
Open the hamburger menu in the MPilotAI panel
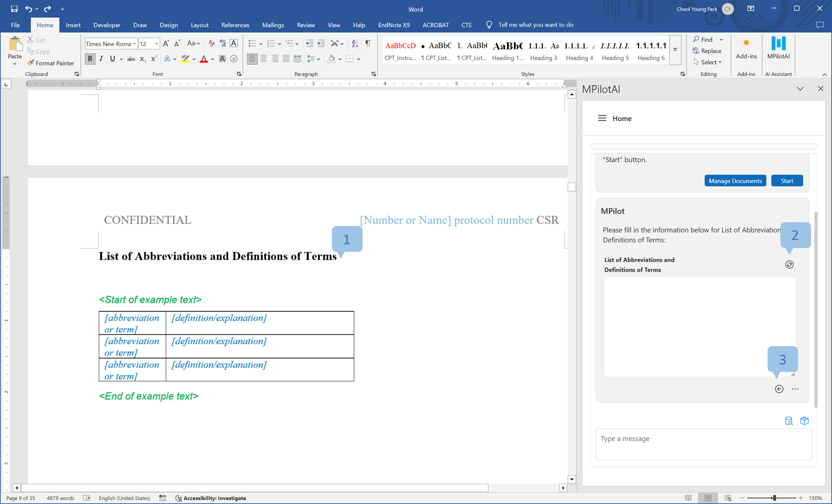pos(602,119)
